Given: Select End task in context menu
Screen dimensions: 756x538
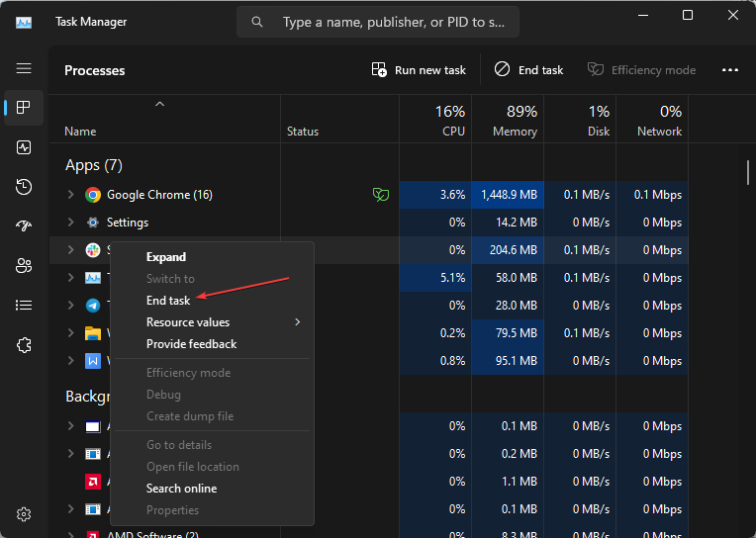Looking at the screenshot, I should point(168,301).
